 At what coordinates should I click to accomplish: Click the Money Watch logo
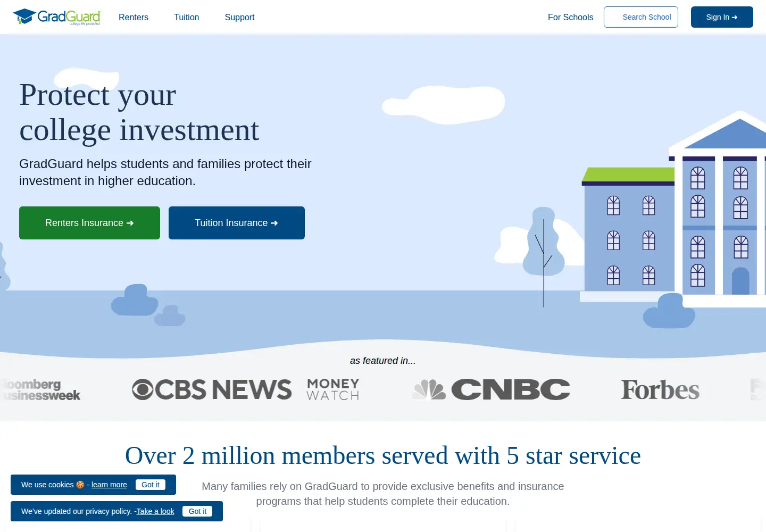coord(333,389)
